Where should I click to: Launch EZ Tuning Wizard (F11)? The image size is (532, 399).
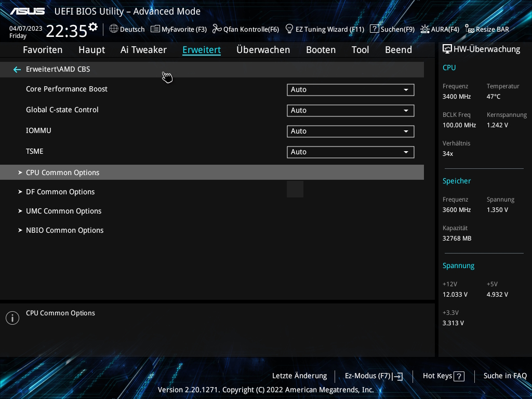pyautogui.click(x=325, y=29)
